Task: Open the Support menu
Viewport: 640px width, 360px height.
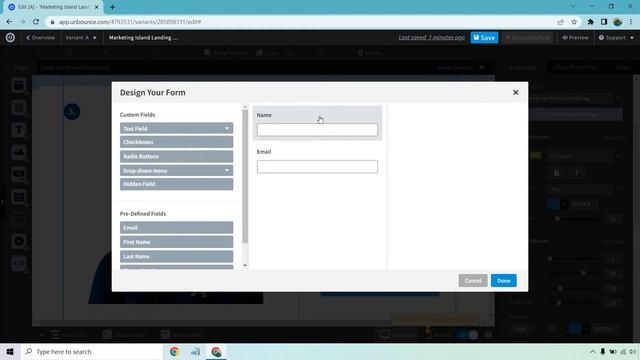Action: (616, 38)
